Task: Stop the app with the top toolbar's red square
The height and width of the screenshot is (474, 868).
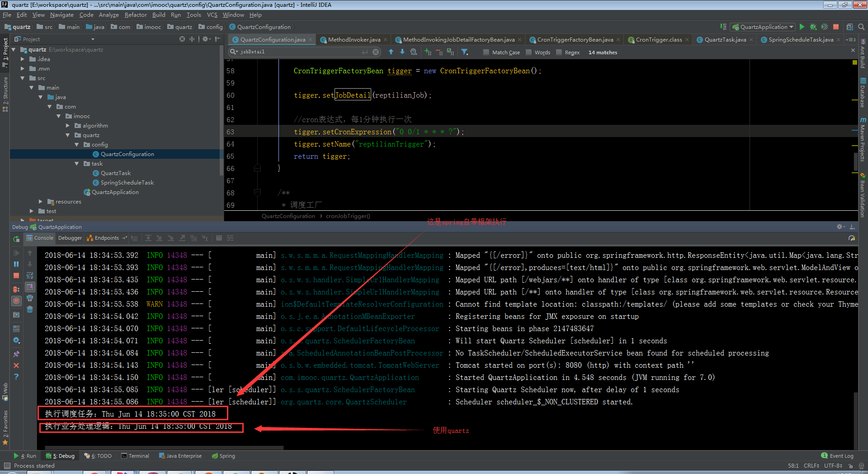Action: [x=836, y=27]
